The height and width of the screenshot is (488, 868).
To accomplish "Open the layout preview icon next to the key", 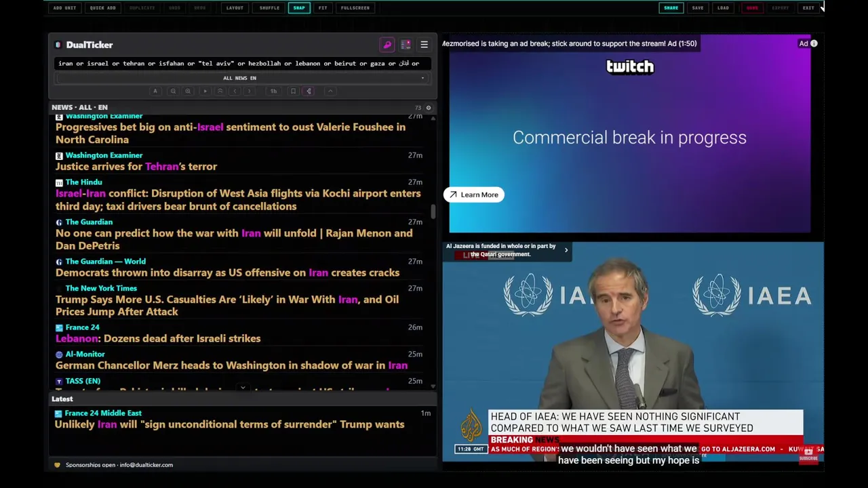I will tap(406, 45).
